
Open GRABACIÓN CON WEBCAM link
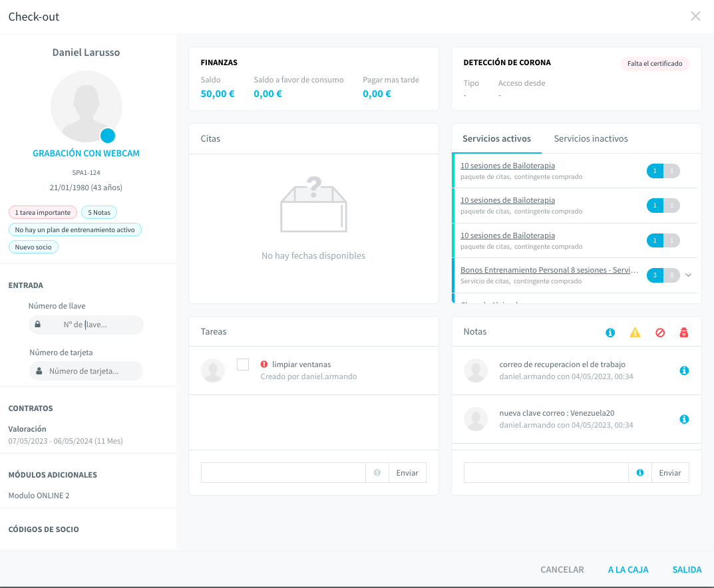click(x=86, y=154)
